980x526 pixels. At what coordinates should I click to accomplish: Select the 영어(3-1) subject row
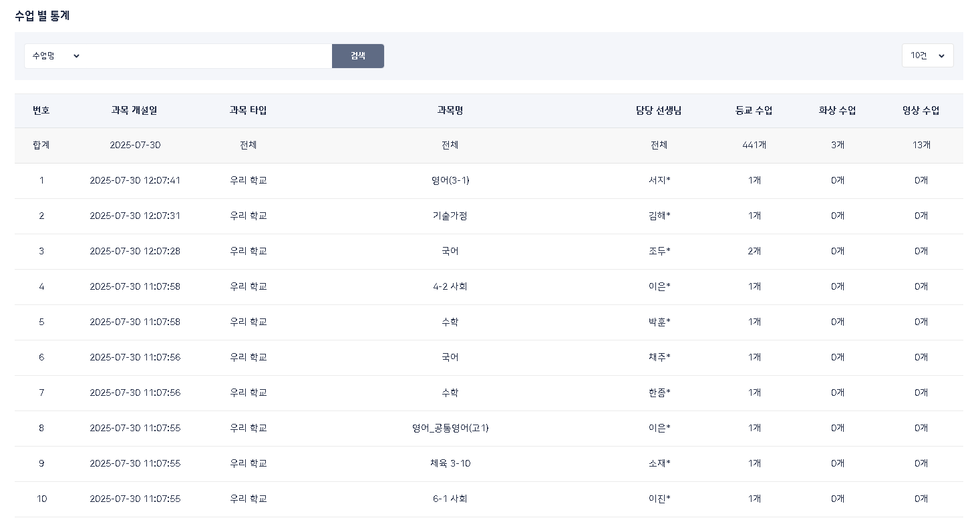tap(450, 180)
